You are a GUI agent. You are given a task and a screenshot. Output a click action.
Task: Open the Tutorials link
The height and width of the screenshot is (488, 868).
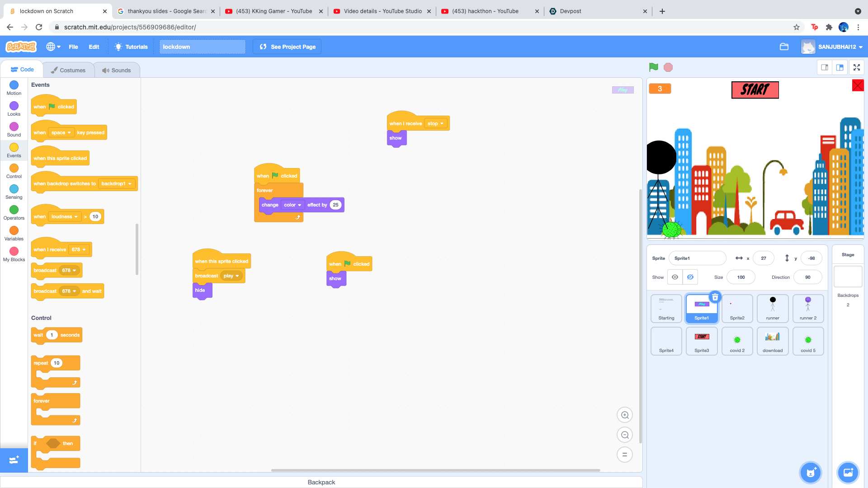(131, 47)
